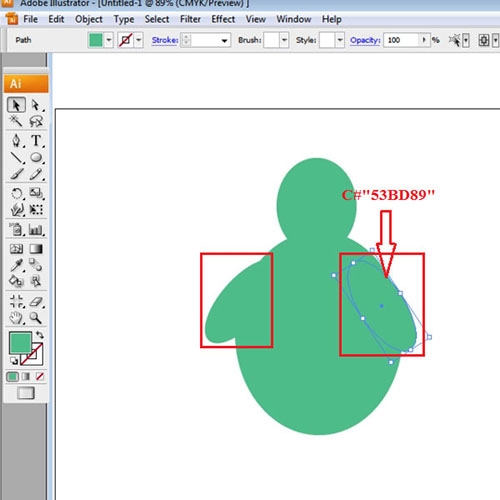The width and height of the screenshot is (500, 500).
Task: Select the Hand tool
Action: (x=16, y=318)
